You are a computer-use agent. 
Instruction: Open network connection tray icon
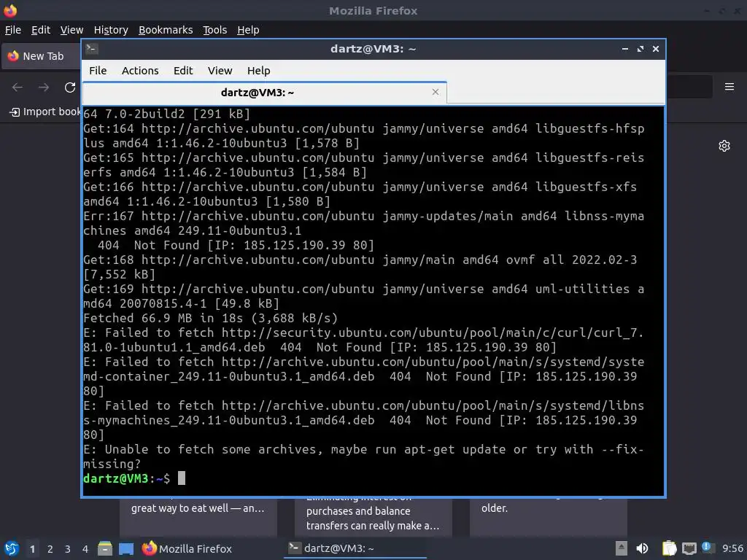pyautogui.click(x=689, y=548)
